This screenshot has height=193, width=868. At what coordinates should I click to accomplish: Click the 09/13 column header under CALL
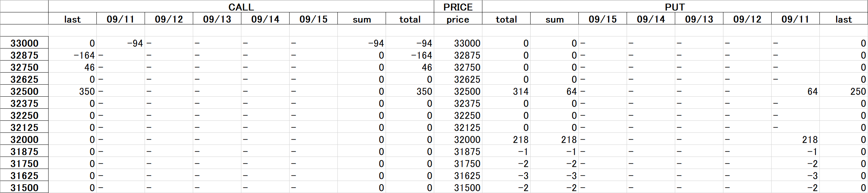(217, 19)
